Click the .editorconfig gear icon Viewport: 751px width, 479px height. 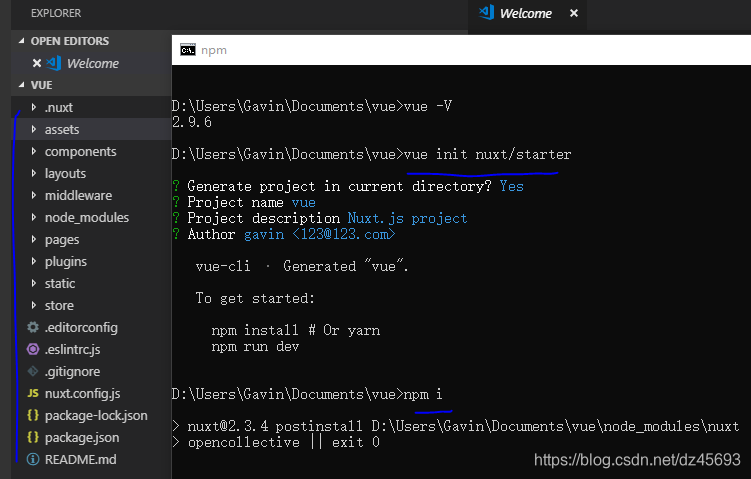(x=33, y=327)
